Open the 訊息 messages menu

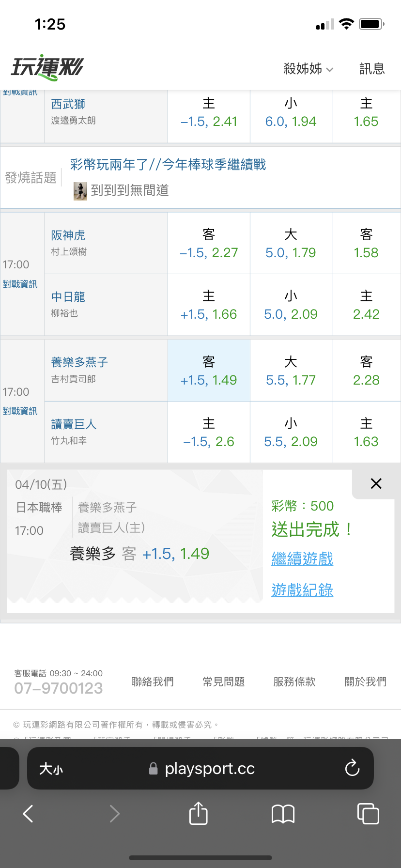(x=372, y=69)
